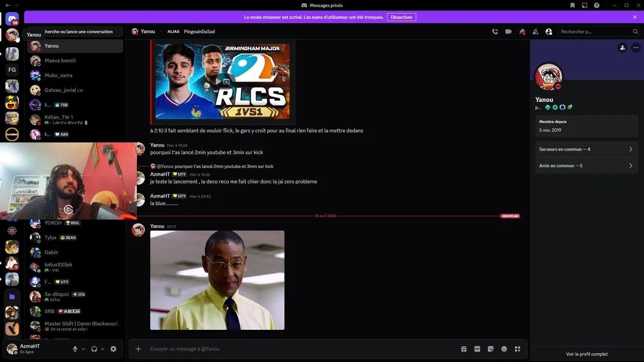Open Gateau_jovial conversation
This screenshot has height=362, width=644.
75,90
